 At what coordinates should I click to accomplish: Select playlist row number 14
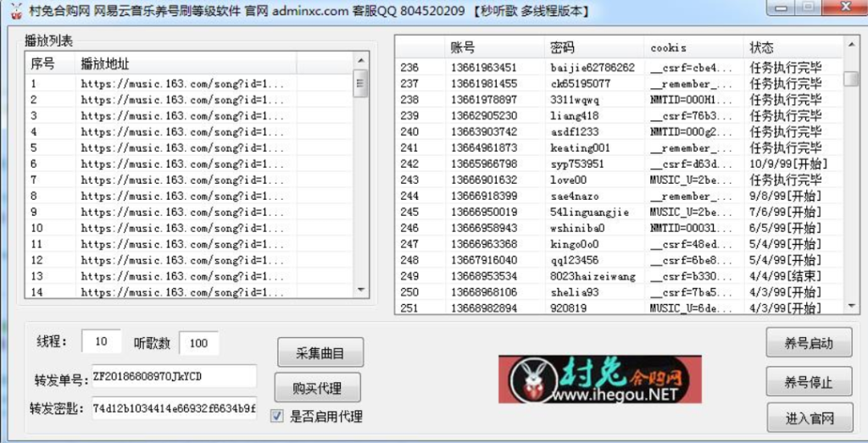coord(189,292)
